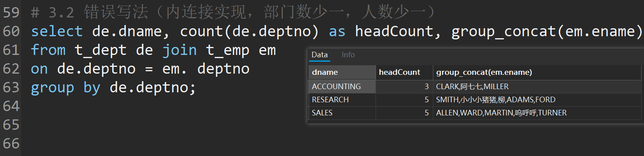Place cursor in the 3.2 comment line

(233, 13)
